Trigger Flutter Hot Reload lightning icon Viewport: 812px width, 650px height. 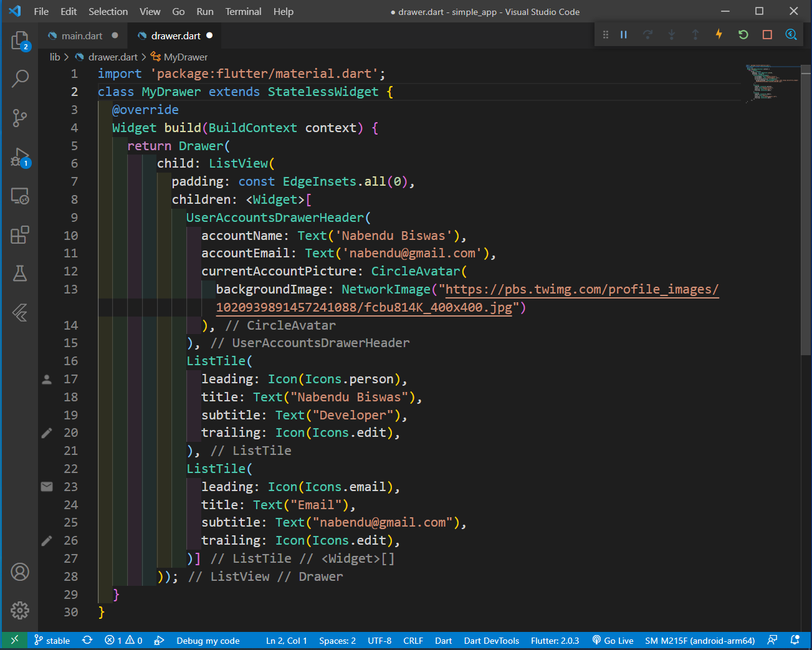point(719,34)
